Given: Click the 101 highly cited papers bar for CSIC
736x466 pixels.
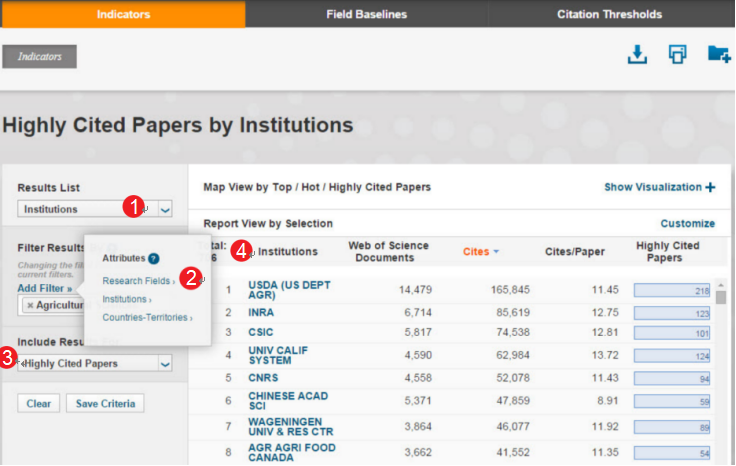Looking at the screenshot, I should (672, 333).
